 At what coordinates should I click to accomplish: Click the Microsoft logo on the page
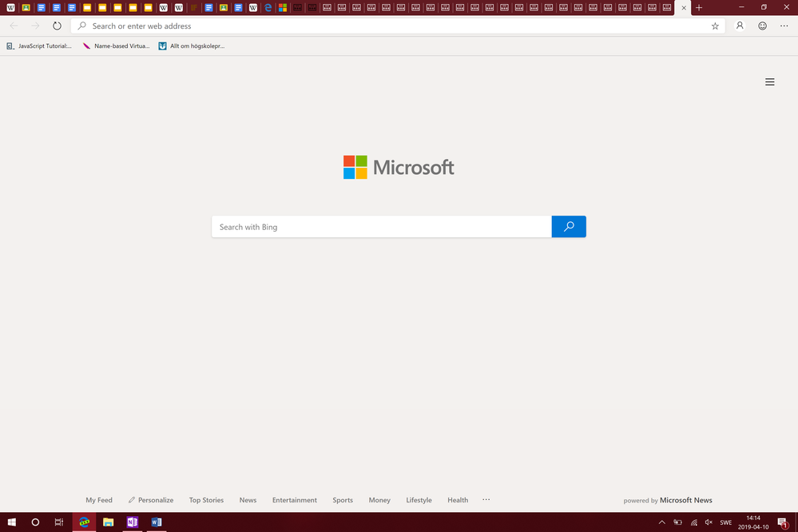tap(399, 167)
